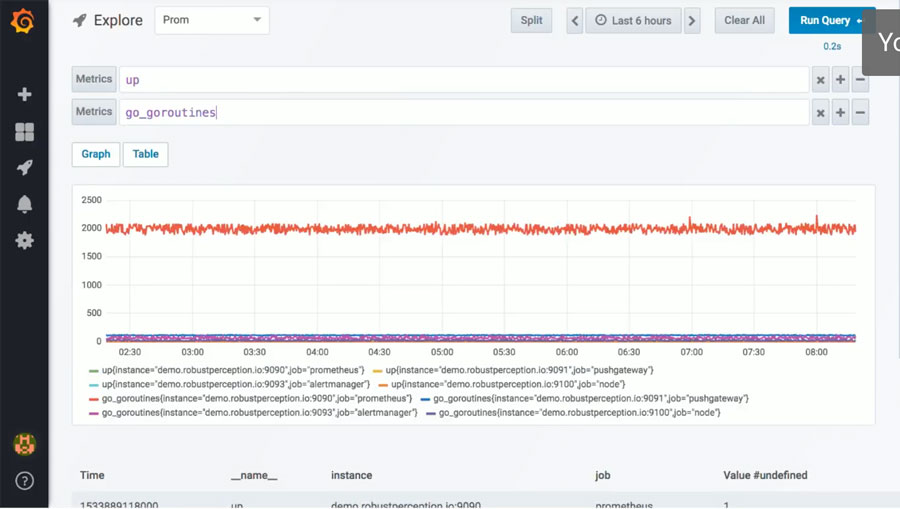The width and height of the screenshot is (900, 509).
Task: Clear the 'up' query with x button
Action: pos(820,80)
